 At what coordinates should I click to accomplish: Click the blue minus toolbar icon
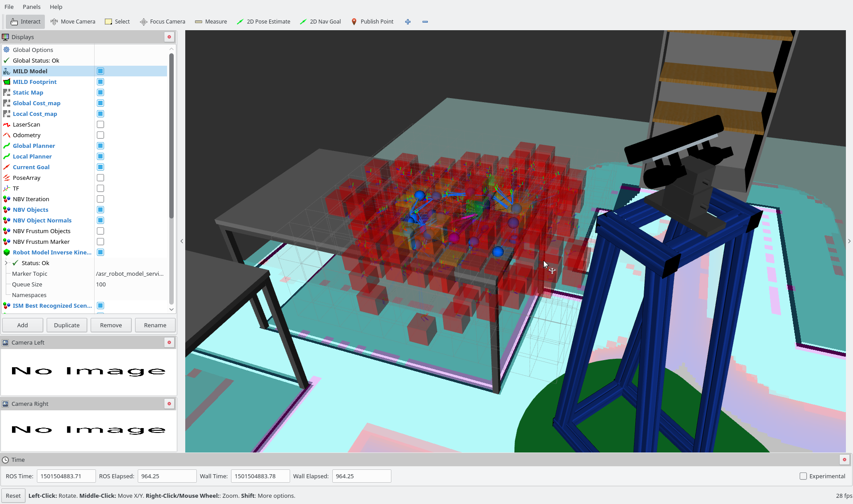[x=425, y=21]
